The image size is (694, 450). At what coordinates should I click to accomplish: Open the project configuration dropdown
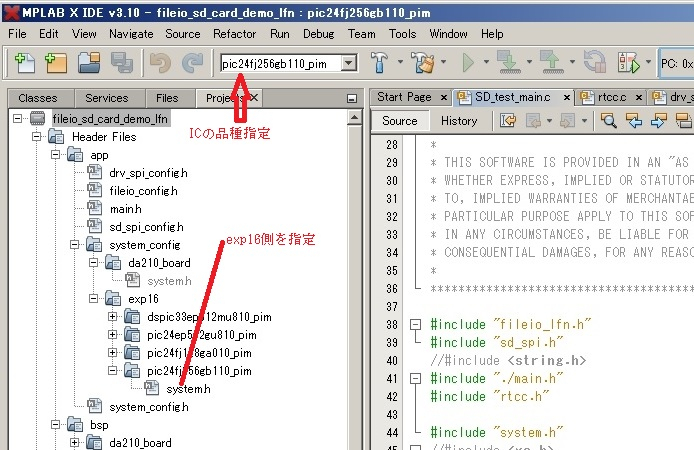coord(349,63)
